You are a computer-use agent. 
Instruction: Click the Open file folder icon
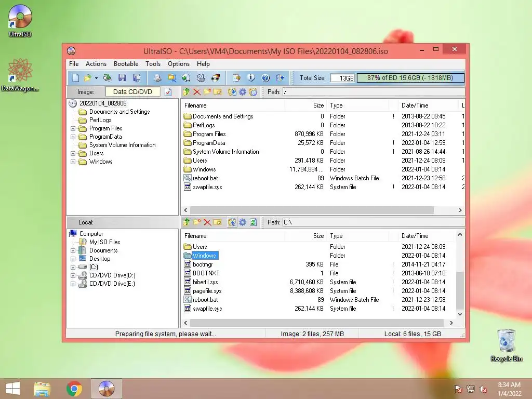pyautogui.click(x=87, y=78)
